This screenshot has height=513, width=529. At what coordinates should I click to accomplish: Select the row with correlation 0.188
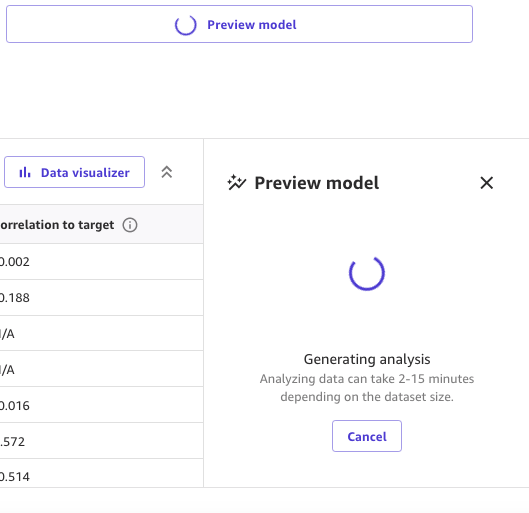pos(101,298)
